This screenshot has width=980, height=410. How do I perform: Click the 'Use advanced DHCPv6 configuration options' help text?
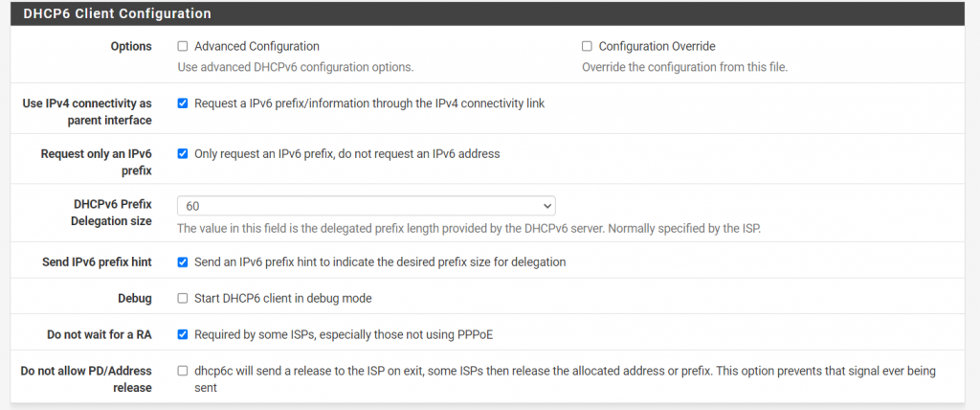[296, 67]
